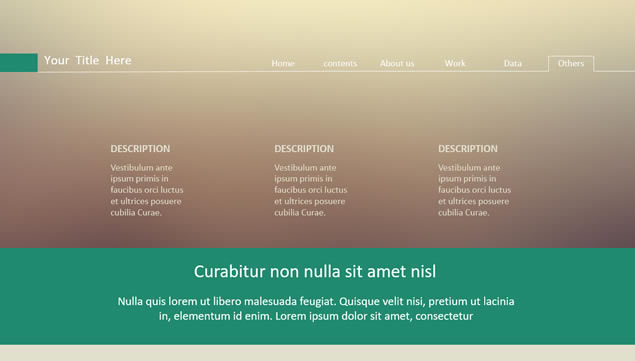635x361 pixels.
Task: Select the right DESCRIPTION heading
Action: [x=468, y=149]
